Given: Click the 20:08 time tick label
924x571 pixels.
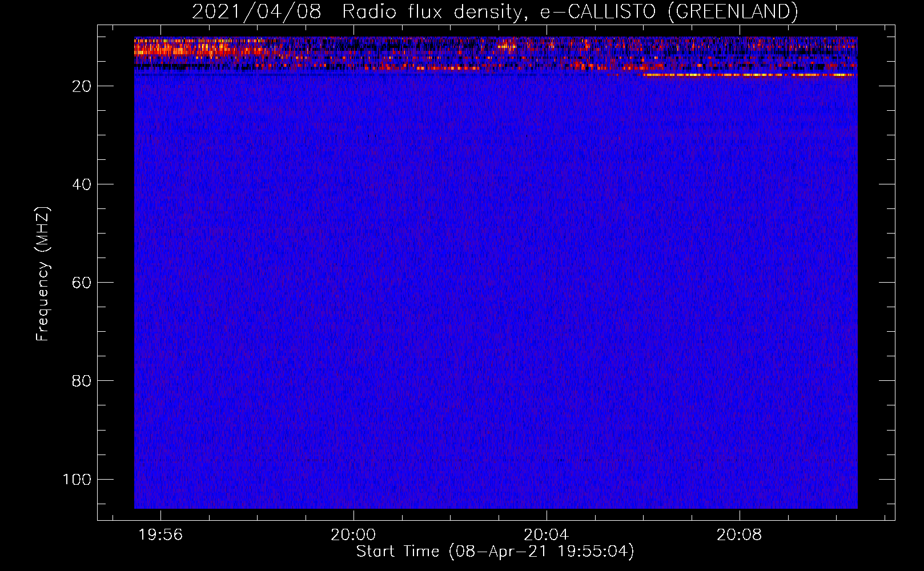Looking at the screenshot, I should coord(740,535).
